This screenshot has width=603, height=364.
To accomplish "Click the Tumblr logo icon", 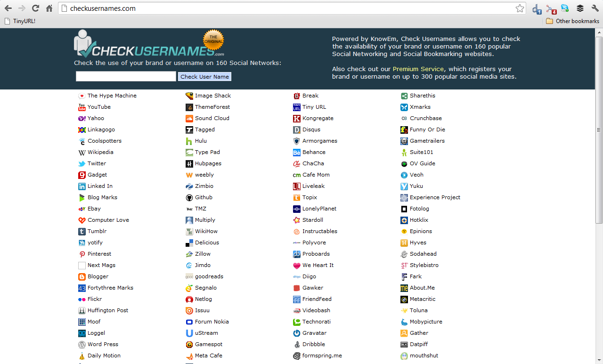I will 82,231.
